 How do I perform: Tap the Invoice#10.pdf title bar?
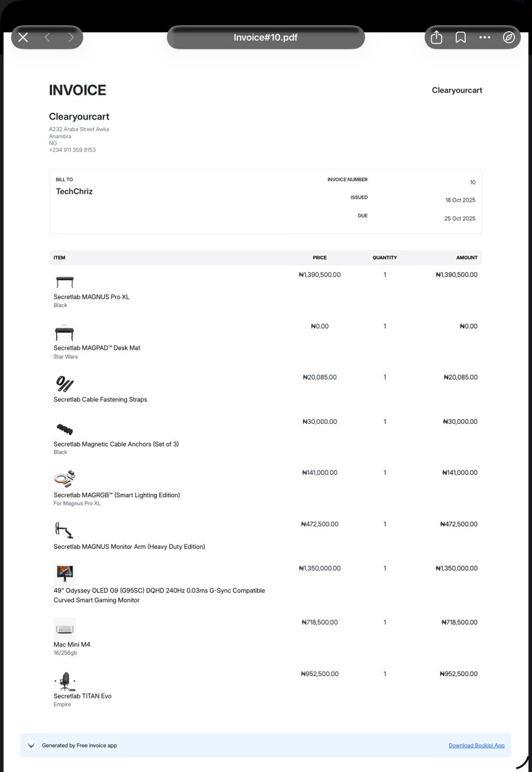point(266,37)
